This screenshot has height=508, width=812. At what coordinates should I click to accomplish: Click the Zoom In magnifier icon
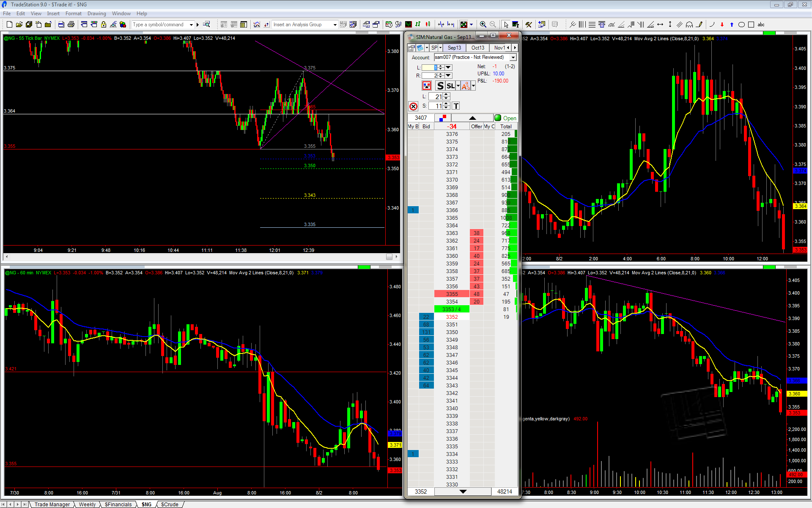[483, 25]
